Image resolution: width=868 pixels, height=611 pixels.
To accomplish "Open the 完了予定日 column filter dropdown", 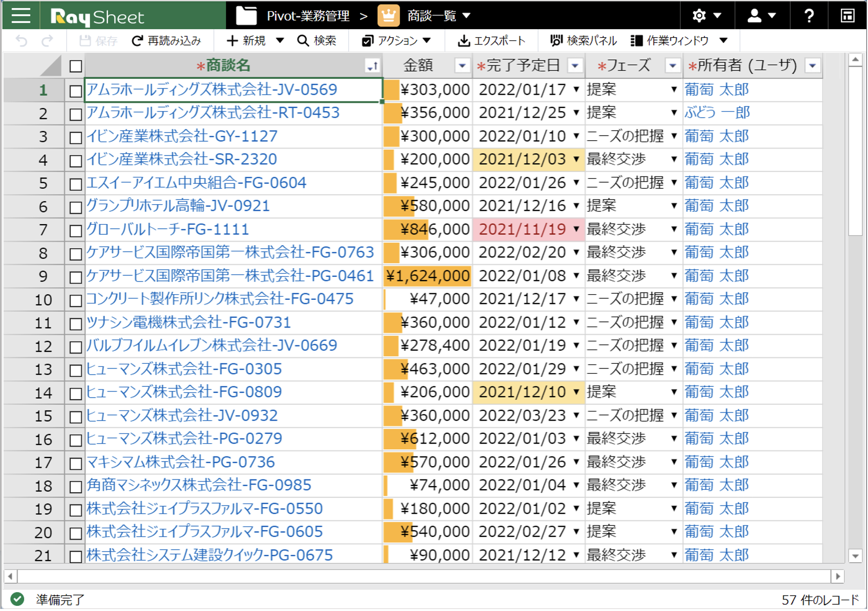I will pyautogui.click(x=575, y=66).
